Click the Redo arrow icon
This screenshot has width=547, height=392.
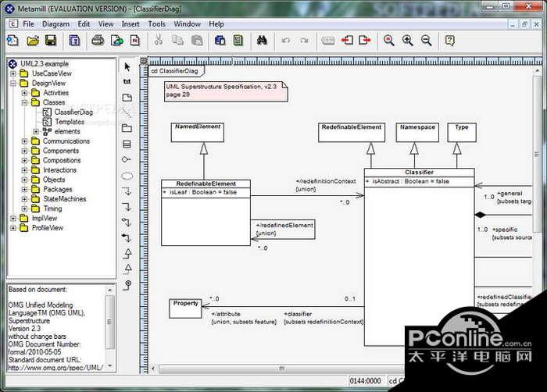click(x=304, y=41)
